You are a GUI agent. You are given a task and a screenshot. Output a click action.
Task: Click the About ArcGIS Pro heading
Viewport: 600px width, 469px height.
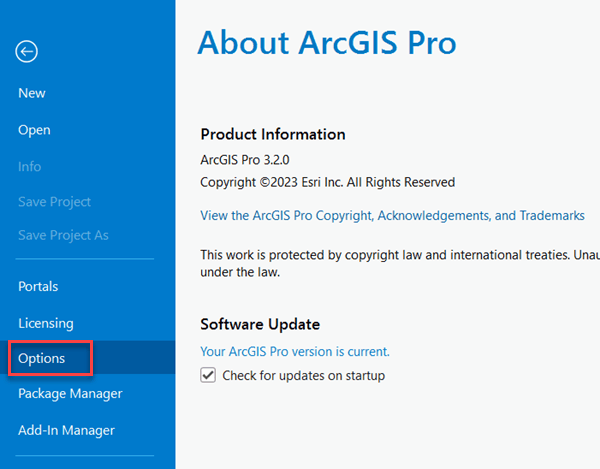tap(326, 44)
